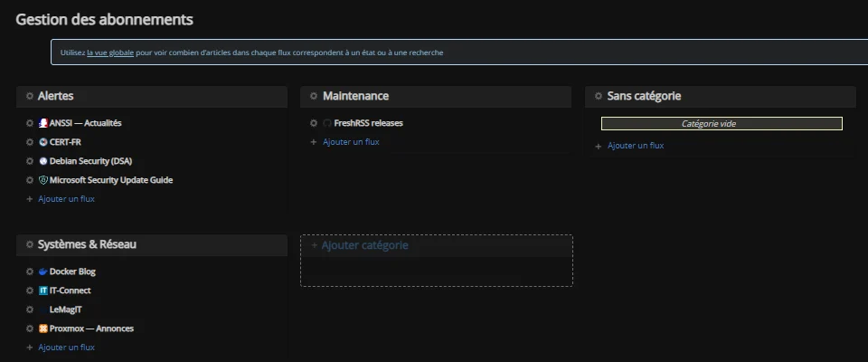Click the "Catégorie vide" placeholder box
Screen dimensions: 868x362
point(722,124)
